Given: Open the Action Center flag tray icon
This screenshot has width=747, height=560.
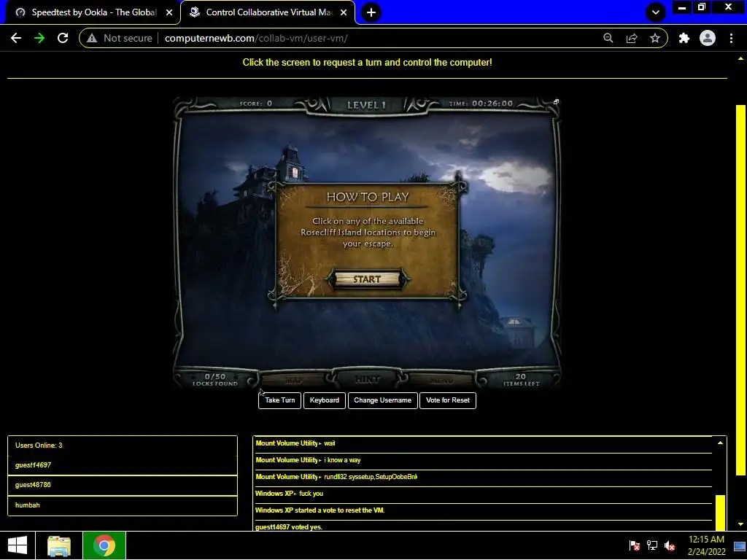Looking at the screenshot, I should [x=634, y=545].
